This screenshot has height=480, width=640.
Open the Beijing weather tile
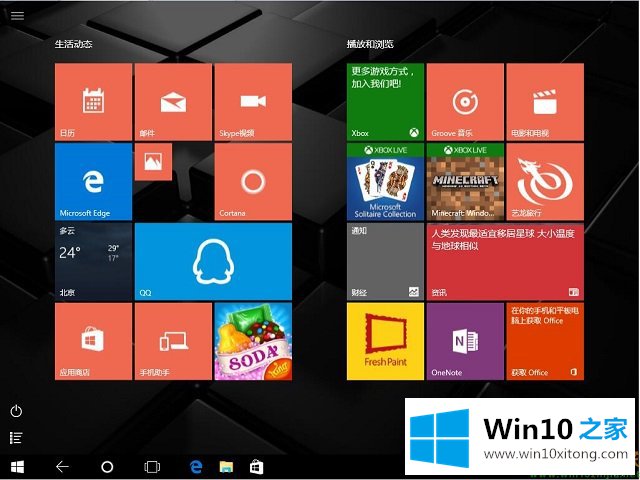pyautogui.click(x=93, y=261)
